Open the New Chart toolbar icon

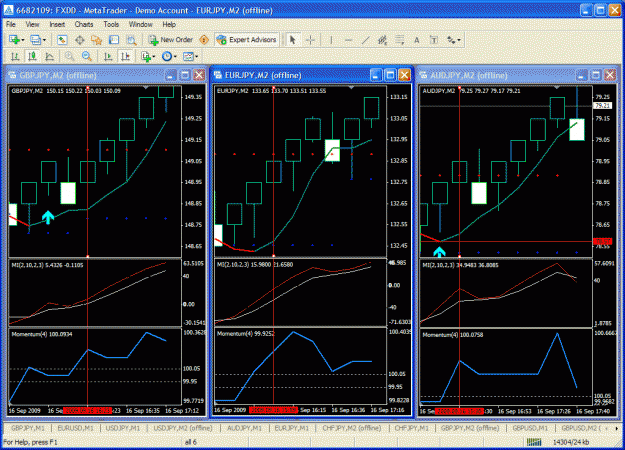click(x=14, y=40)
